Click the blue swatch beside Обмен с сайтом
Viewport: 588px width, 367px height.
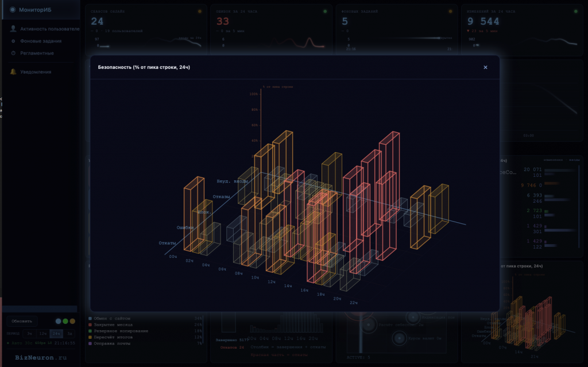click(90, 319)
